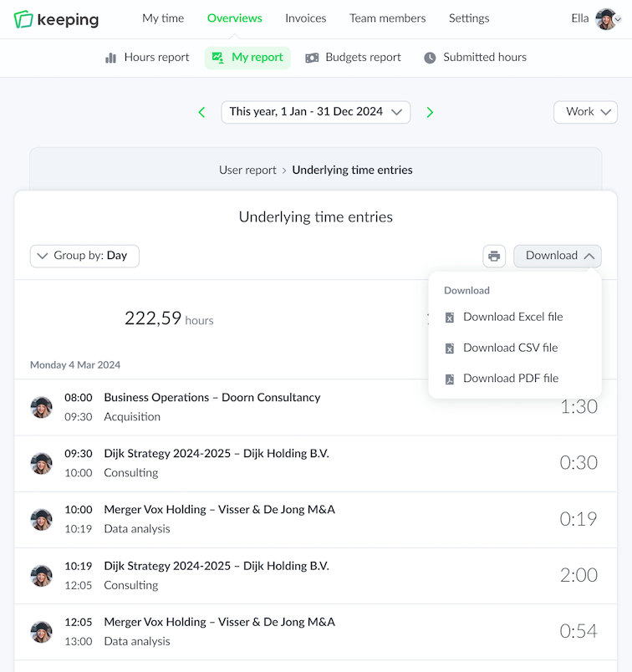Image resolution: width=632 pixels, height=672 pixels.
Task: Click the 0:30 duration value
Action: [x=578, y=463]
